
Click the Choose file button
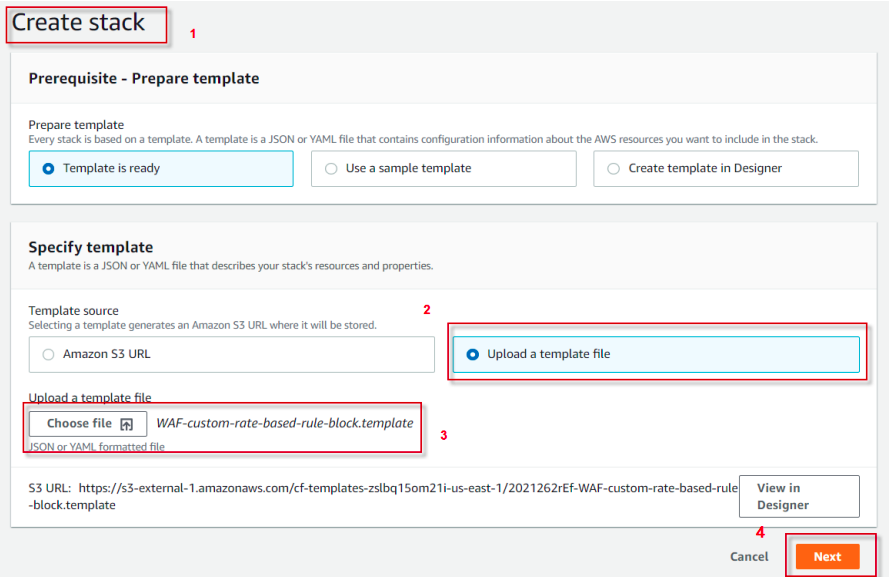88,424
